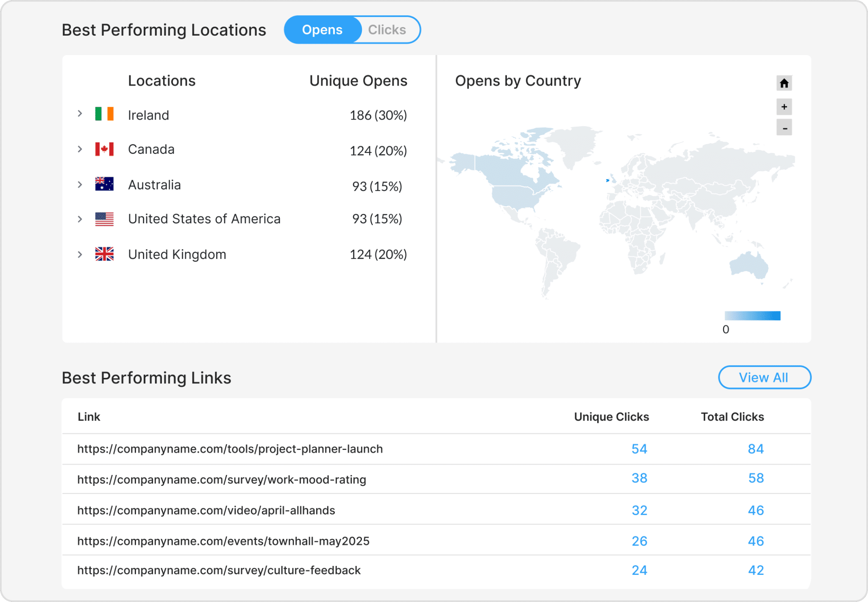Expand the Ireland location row

point(80,114)
